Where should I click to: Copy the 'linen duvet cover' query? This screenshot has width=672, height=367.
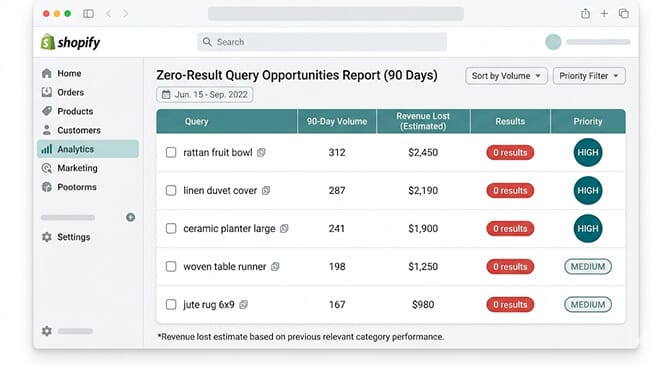(266, 190)
